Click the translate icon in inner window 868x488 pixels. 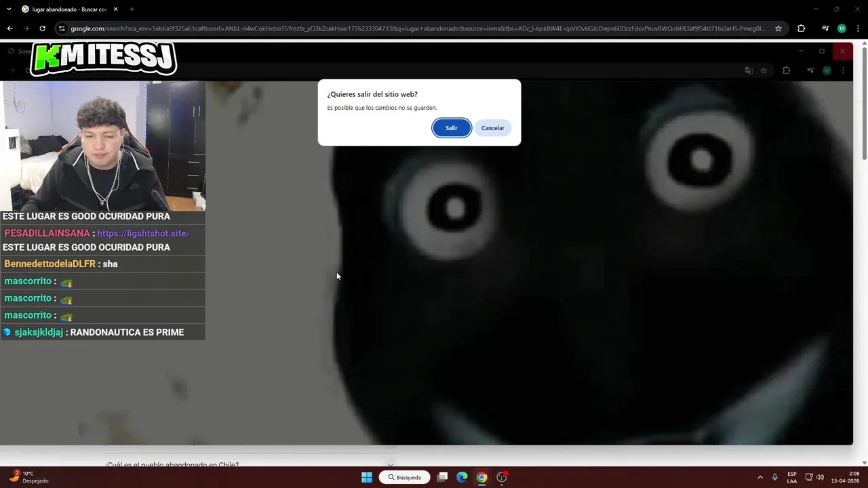coord(749,70)
